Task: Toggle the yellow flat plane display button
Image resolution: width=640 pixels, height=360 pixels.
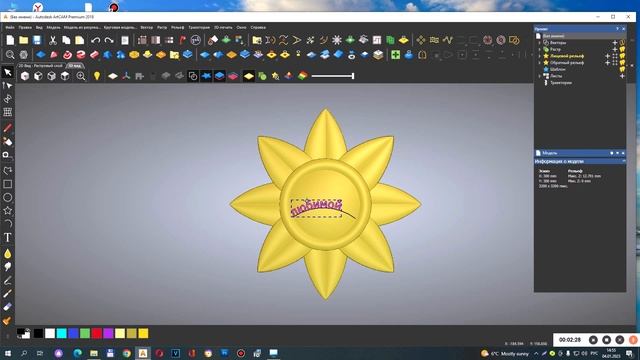Action: [x=249, y=76]
